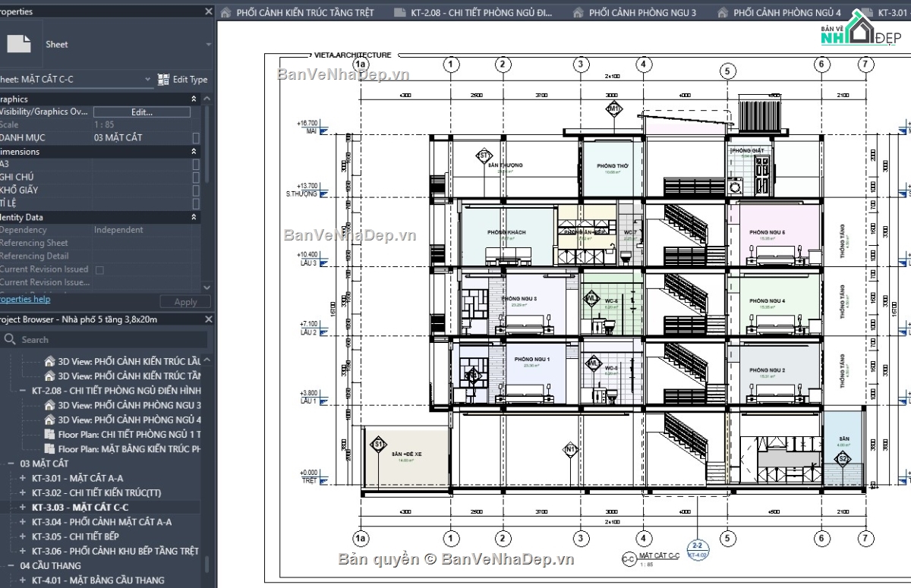This screenshot has height=588, width=911.
Task: Select grid bubble 6 below the section drawing
Action: tap(822, 539)
